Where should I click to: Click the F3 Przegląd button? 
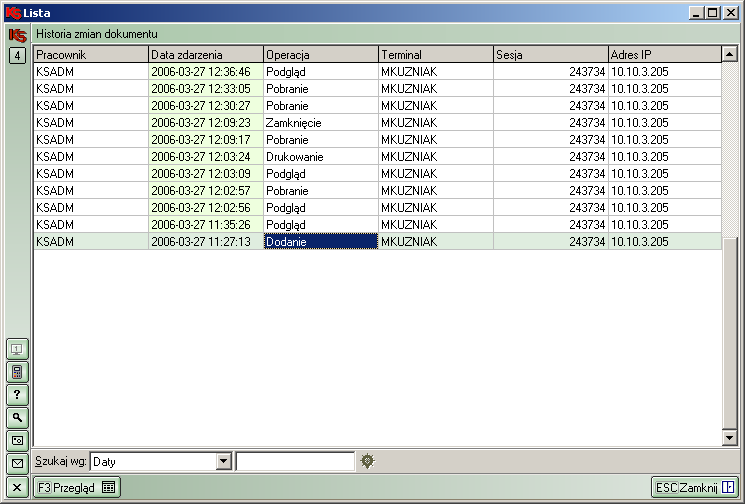coord(76,487)
